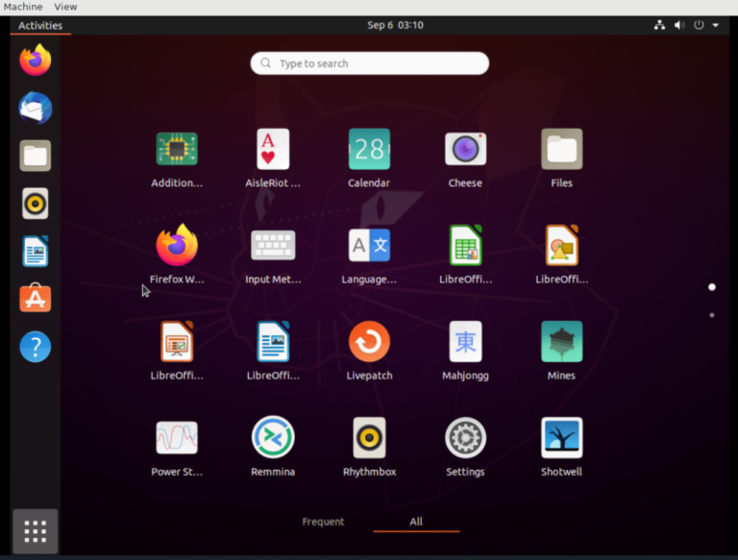The height and width of the screenshot is (560, 738).
Task: Launch LibreOffice Writer in app grid
Action: [x=273, y=342]
